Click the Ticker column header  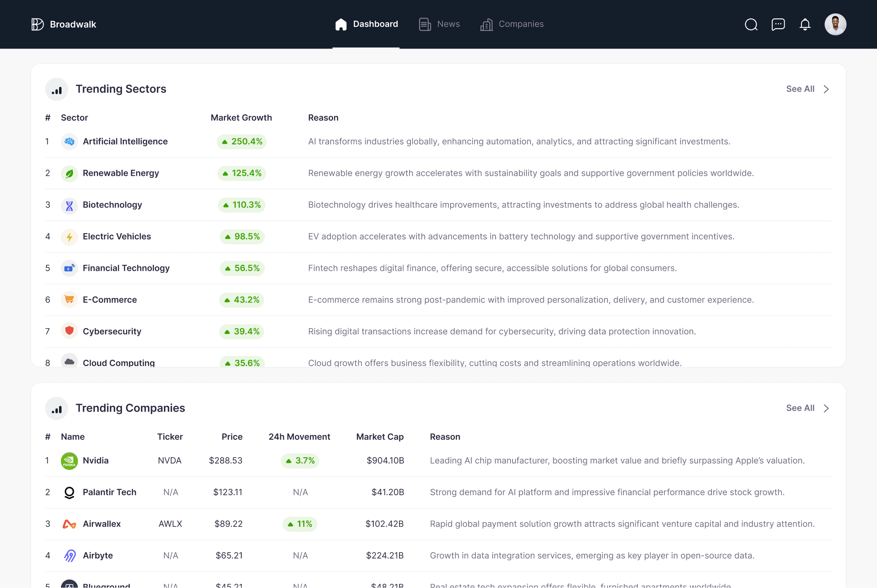point(170,437)
